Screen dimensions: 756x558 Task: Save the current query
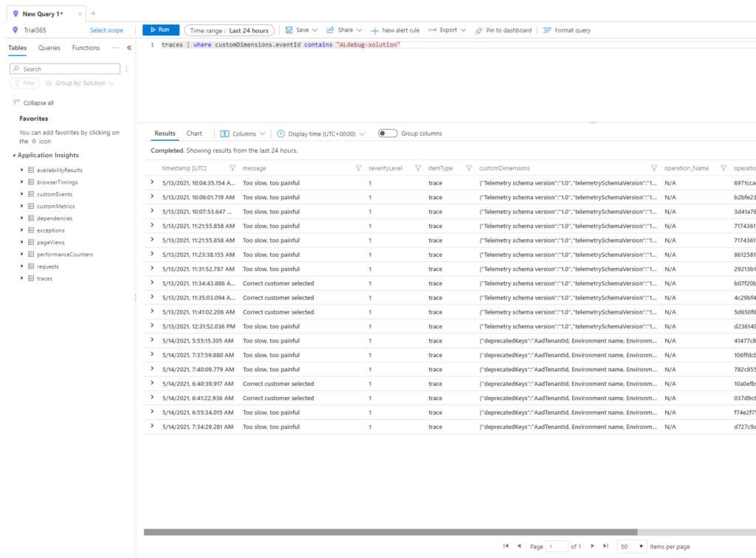coord(299,30)
